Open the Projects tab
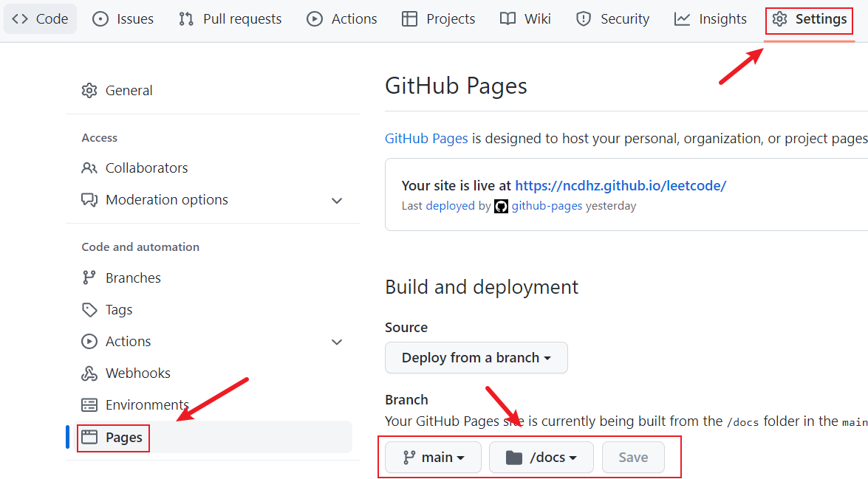This screenshot has width=868, height=479. [x=438, y=18]
